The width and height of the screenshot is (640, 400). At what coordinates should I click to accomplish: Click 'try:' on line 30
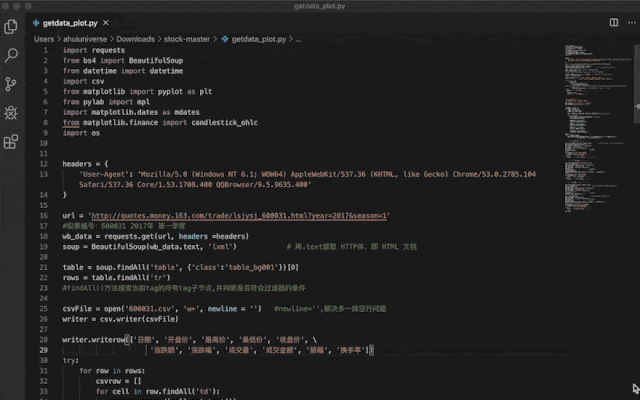[71, 360]
